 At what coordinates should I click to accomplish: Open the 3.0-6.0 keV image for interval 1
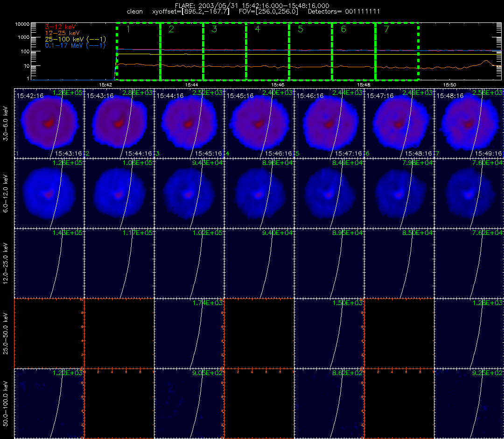[x=49, y=123]
